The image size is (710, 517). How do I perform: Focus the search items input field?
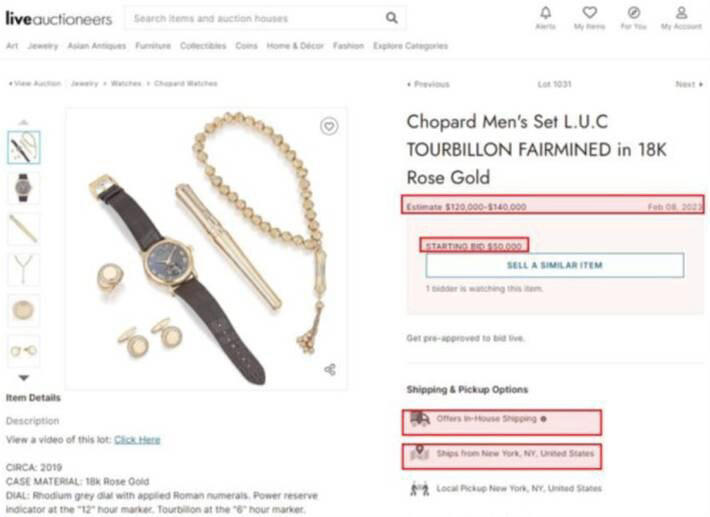pyautogui.click(x=255, y=18)
